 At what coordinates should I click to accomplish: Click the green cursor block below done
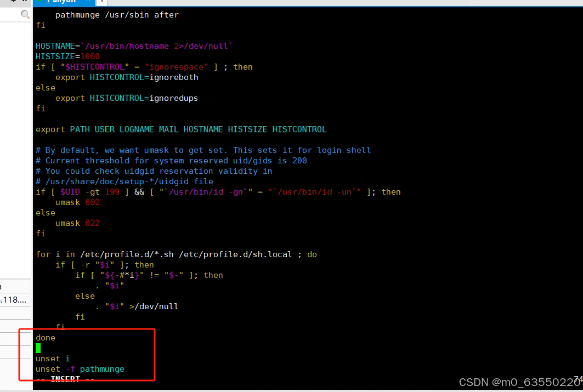coord(38,348)
